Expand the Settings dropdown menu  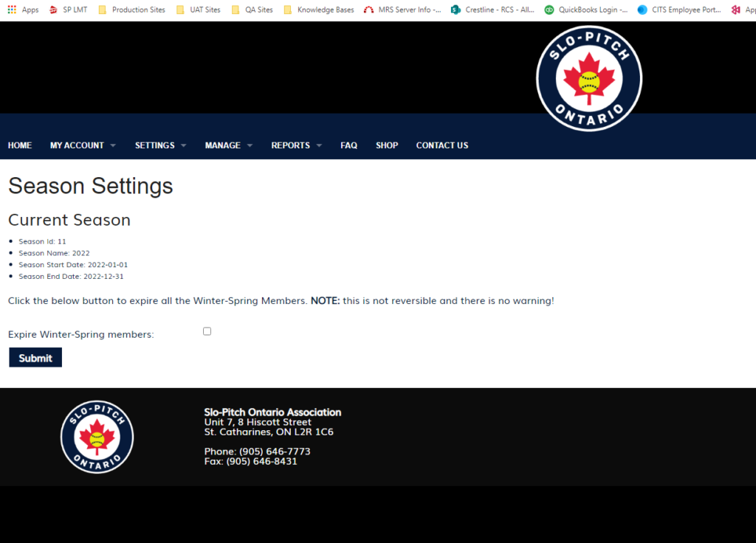coord(160,145)
